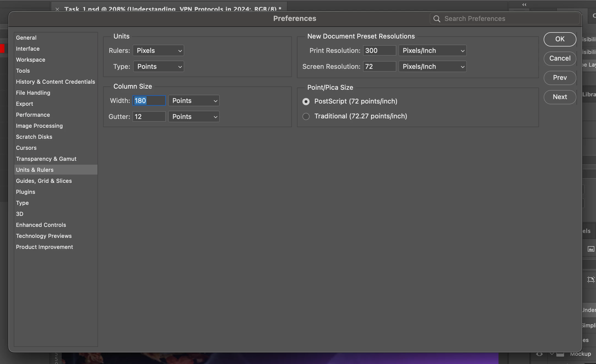Close the Task_1.psd document tab
The width and height of the screenshot is (596, 364).
coord(57,9)
